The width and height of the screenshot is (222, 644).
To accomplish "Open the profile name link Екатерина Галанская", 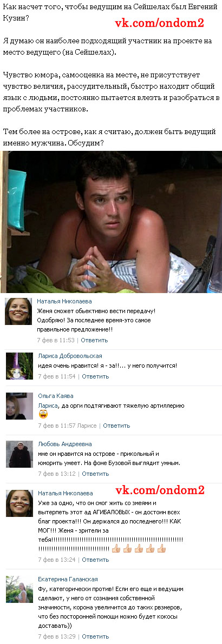I will (68, 579).
